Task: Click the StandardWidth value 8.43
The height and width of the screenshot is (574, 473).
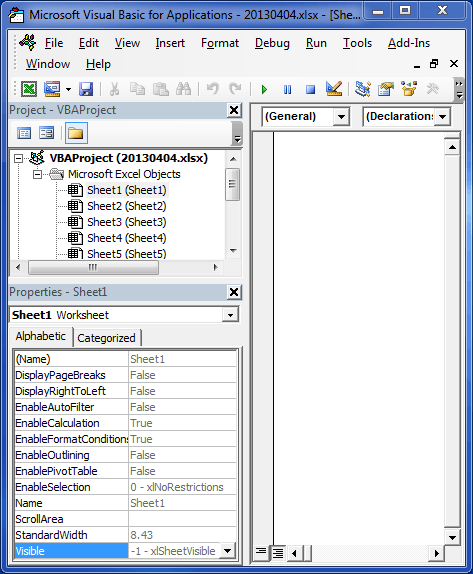Action: 182,535
